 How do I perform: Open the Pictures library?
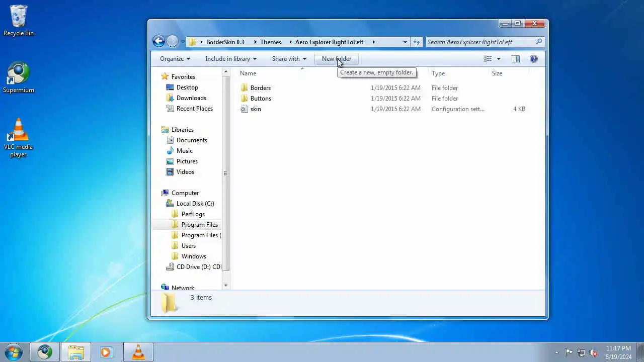click(x=187, y=161)
